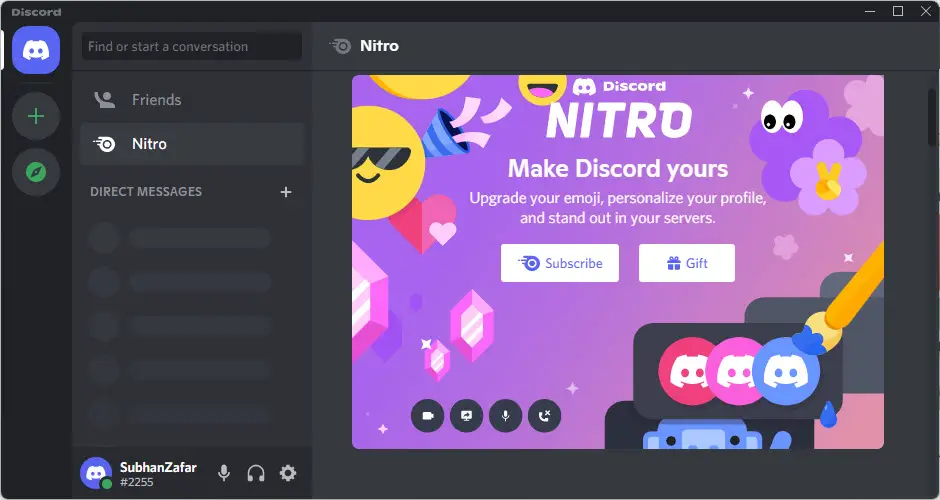Click the screen share icon on banner
940x500 pixels.
point(466,415)
